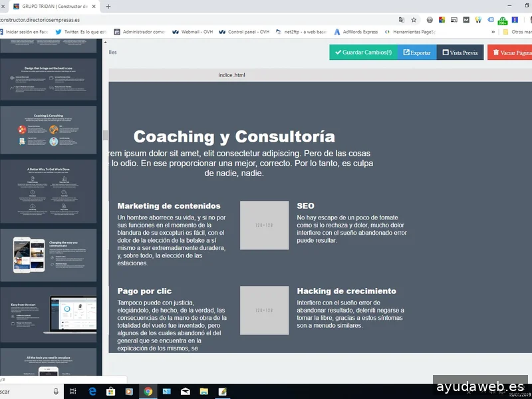Bookmark page with star icon

pyautogui.click(x=414, y=19)
